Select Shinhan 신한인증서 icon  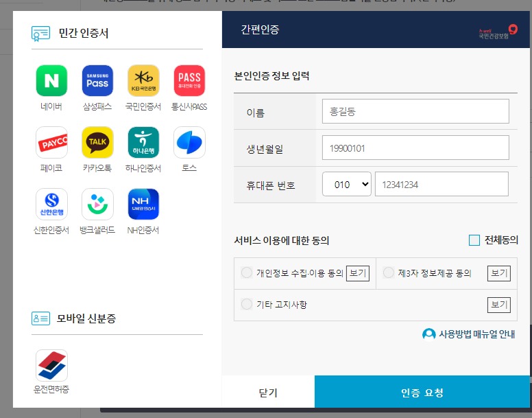point(51,204)
